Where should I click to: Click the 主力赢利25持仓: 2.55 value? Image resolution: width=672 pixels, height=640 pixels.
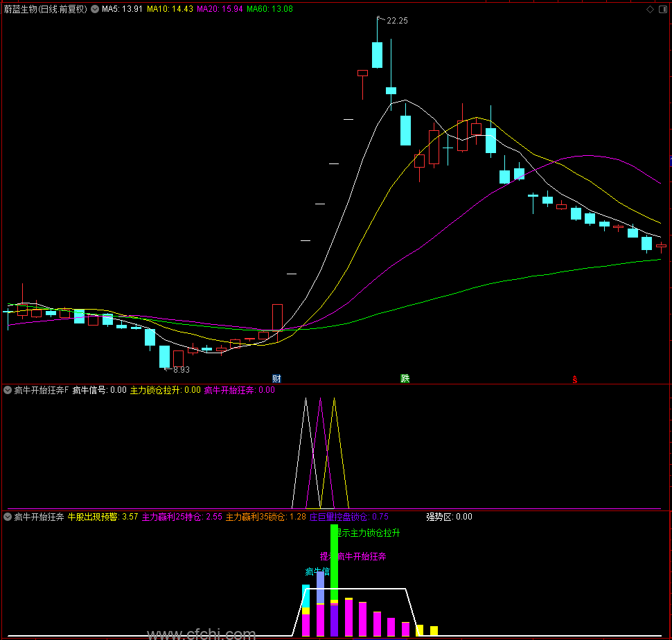182,517
